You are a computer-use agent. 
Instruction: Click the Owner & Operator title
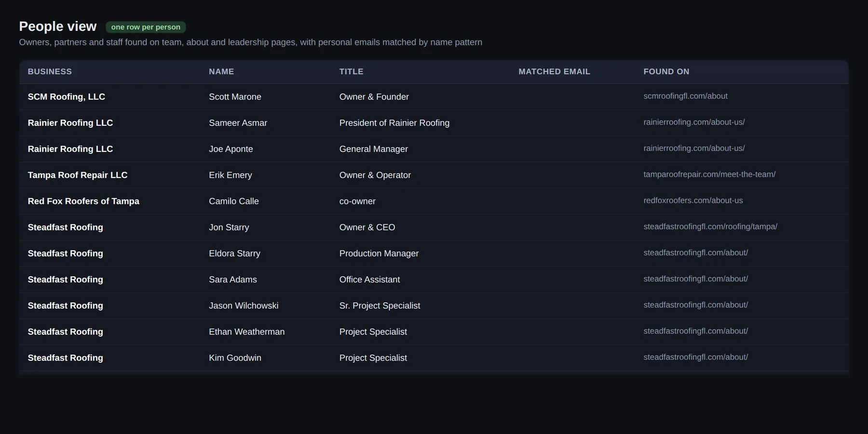click(x=375, y=175)
